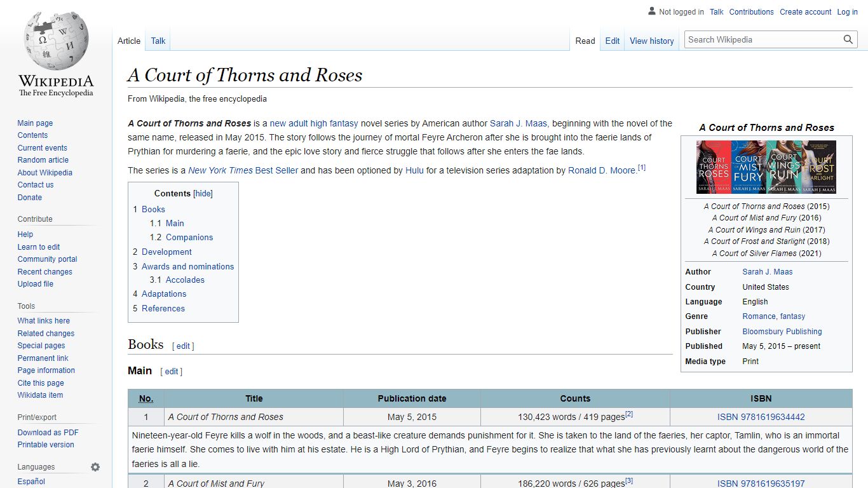The image size is (868, 488).
Task: Open the Ronald D. Moore link
Action: (602, 170)
